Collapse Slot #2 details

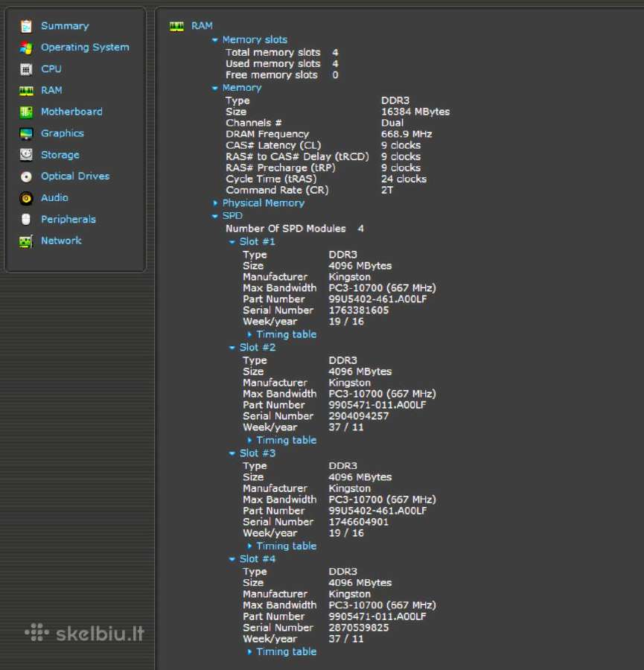tap(232, 348)
